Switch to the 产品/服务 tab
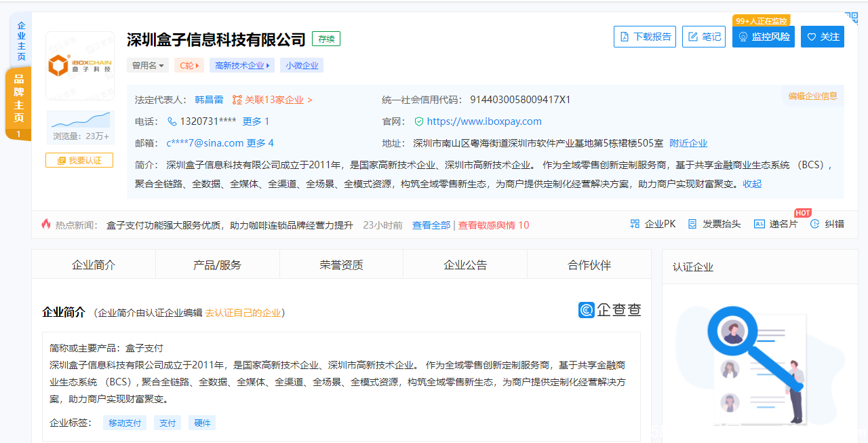Viewport: 868px width, 443px height. click(x=217, y=265)
